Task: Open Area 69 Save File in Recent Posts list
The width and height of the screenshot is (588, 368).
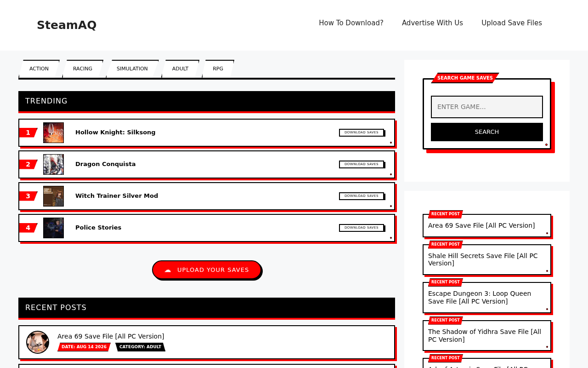Action: point(111,336)
